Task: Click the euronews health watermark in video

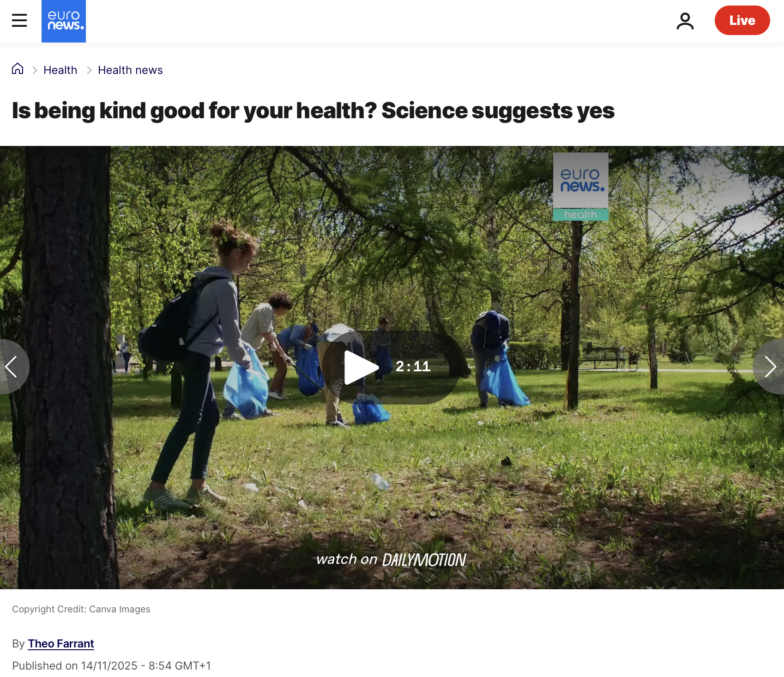Action: pyautogui.click(x=580, y=187)
